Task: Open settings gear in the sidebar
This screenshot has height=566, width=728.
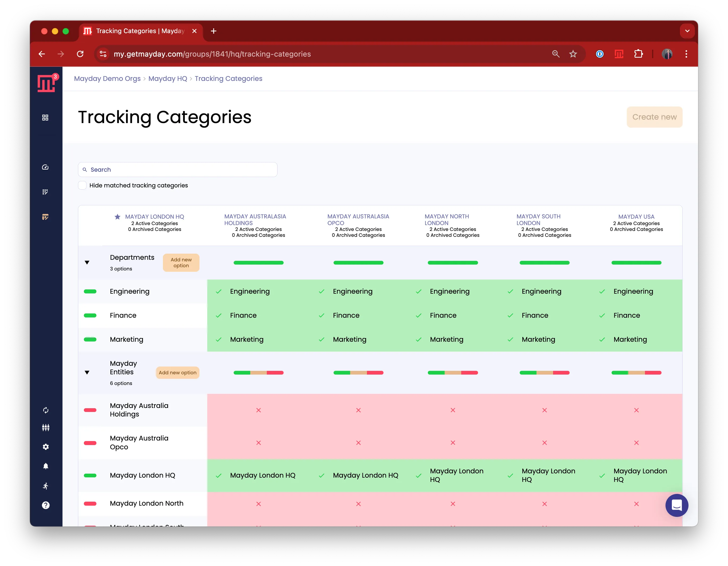Action: click(46, 447)
